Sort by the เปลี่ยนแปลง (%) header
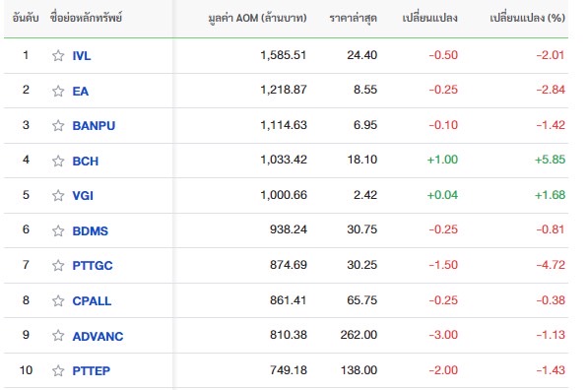Screen dimensions: 588x390 pos(527,18)
